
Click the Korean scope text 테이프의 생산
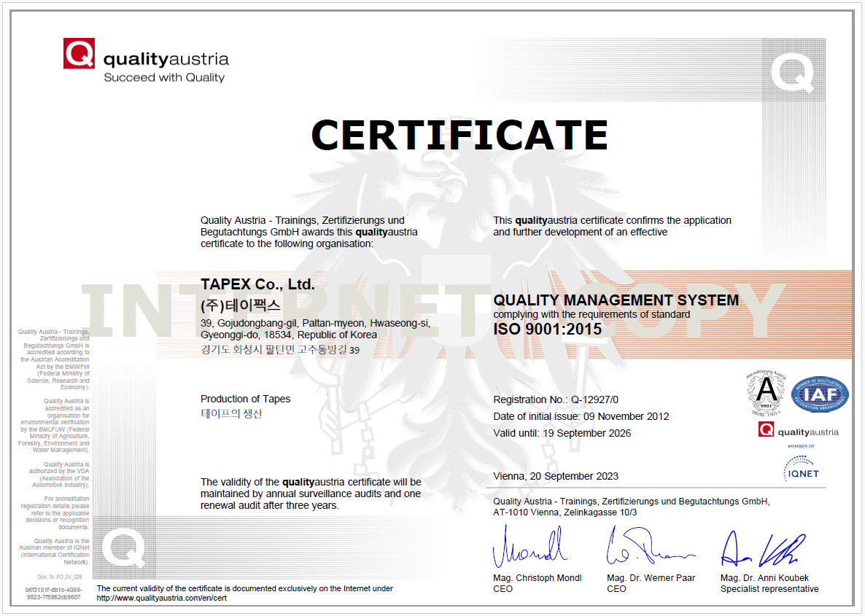click(231, 413)
